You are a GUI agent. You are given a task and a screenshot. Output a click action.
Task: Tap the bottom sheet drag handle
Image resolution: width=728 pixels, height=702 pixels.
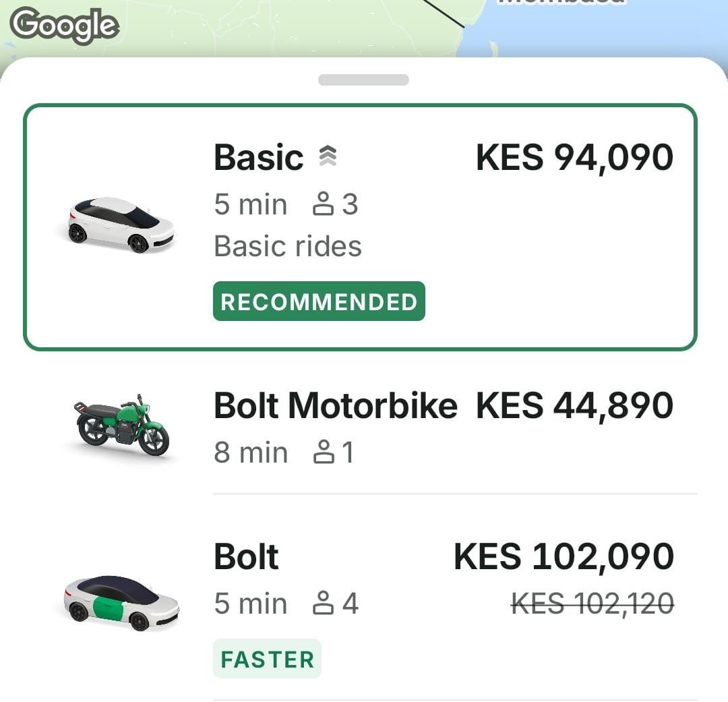click(363, 80)
